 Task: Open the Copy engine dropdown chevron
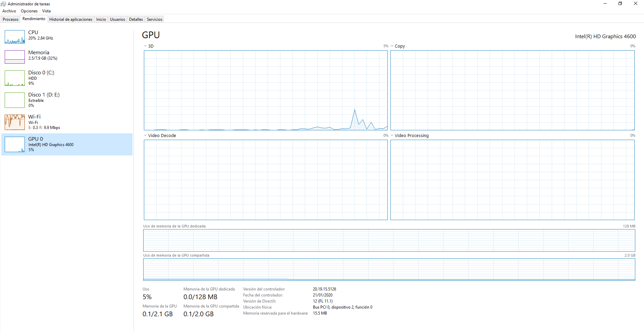pyautogui.click(x=392, y=46)
